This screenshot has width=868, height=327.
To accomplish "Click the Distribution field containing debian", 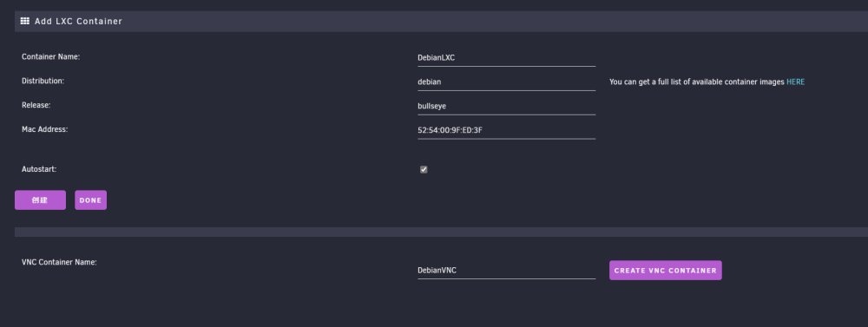I will tap(507, 82).
